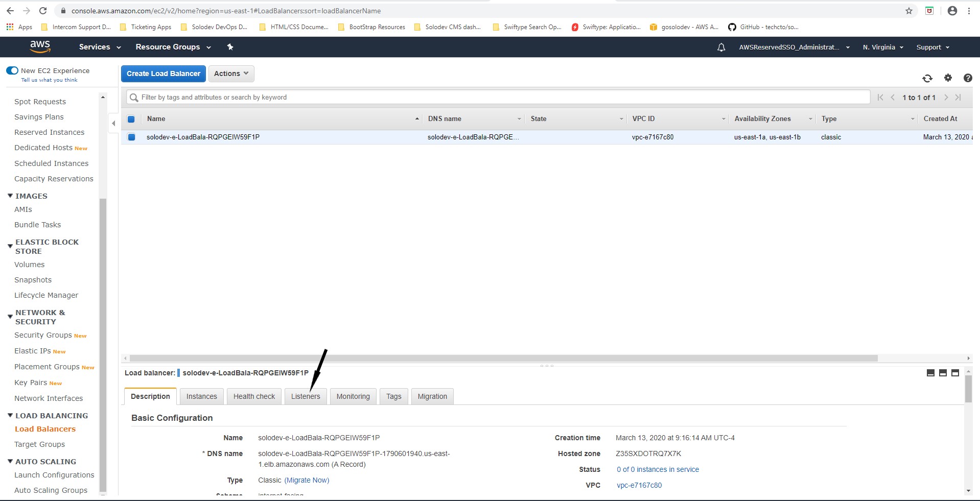Open the help question mark icon

point(968,78)
